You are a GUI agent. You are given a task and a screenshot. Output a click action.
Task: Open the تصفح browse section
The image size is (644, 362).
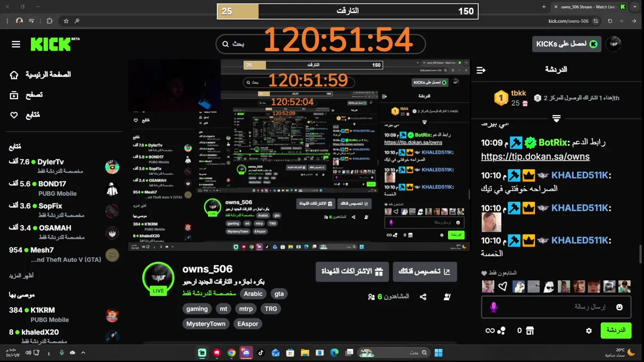point(34,95)
